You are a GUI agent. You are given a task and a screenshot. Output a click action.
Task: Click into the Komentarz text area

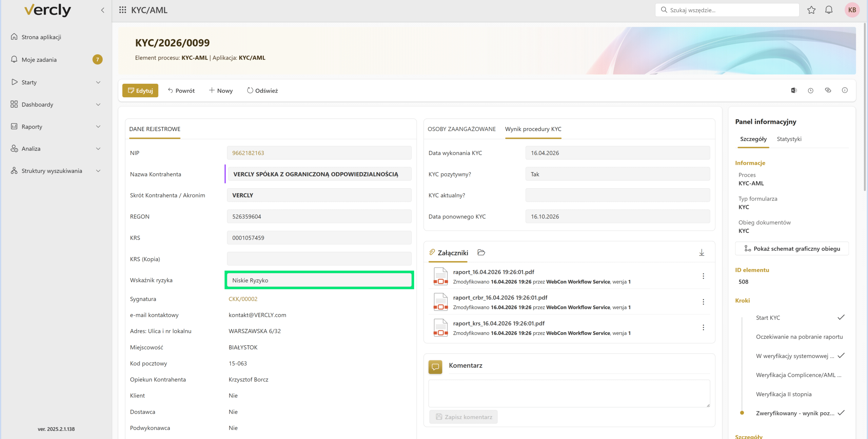click(569, 394)
